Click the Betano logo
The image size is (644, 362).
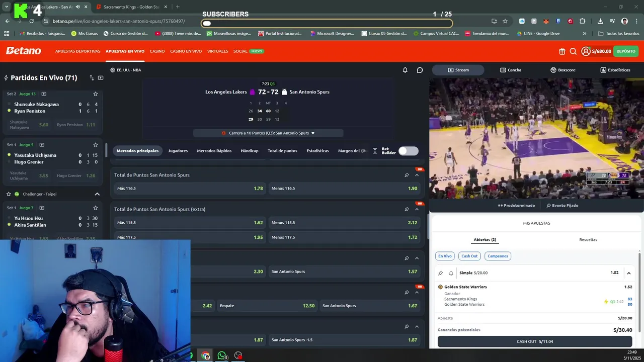tap(24, 51)
